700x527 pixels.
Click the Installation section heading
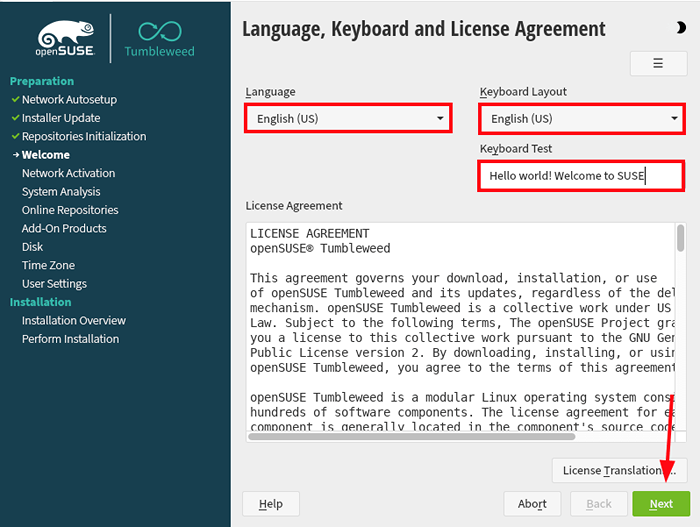41,302
